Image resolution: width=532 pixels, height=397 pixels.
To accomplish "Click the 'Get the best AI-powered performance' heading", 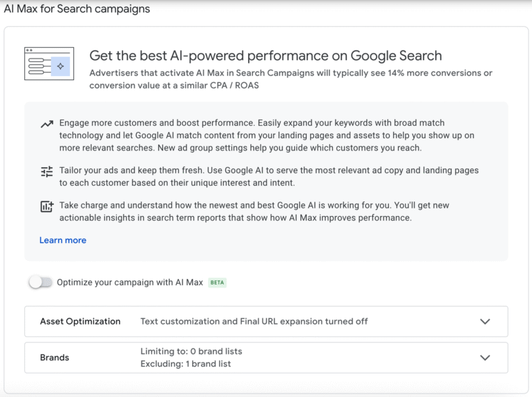I will point(265,56).
